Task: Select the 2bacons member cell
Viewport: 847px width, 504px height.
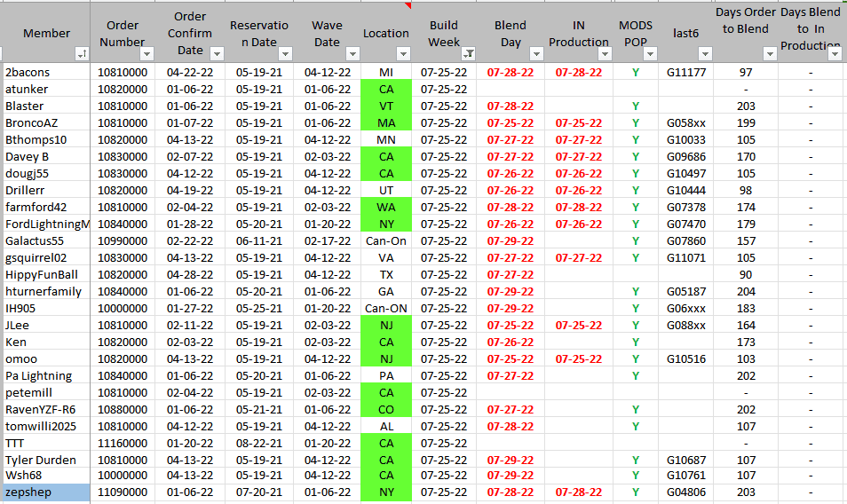Action: pos(45,72)
